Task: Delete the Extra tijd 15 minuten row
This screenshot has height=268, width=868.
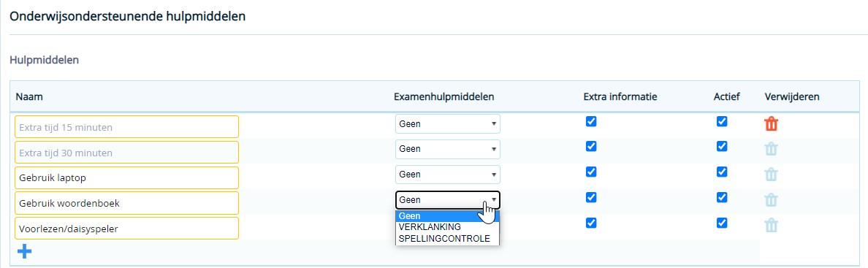Action: (771, 123)
